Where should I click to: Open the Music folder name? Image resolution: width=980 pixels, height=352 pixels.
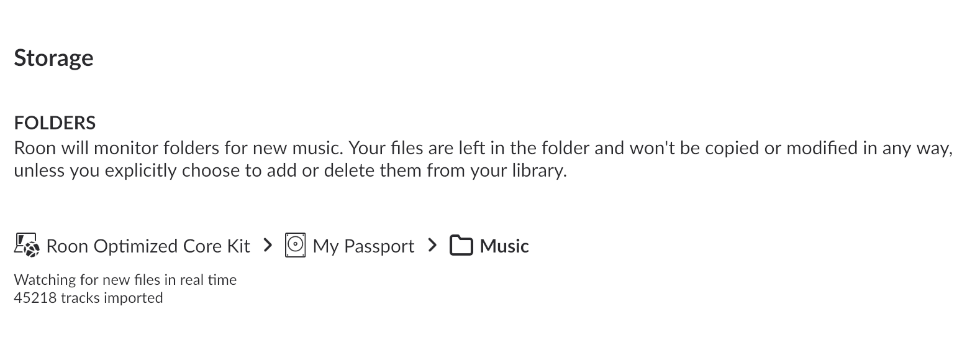pos(504,246)
